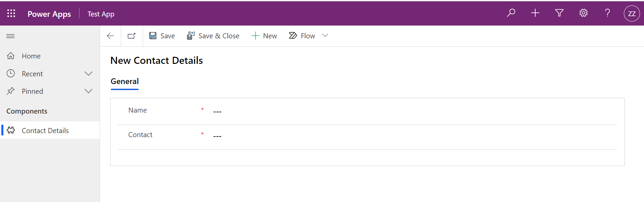644x202 pixels.
Task: Open the Flow dropdown chevron
Action: click(x=325, y=36)
